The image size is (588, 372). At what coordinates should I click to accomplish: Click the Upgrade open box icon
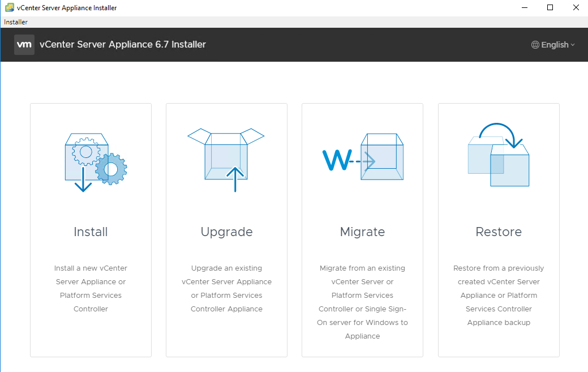coord(226,159)
